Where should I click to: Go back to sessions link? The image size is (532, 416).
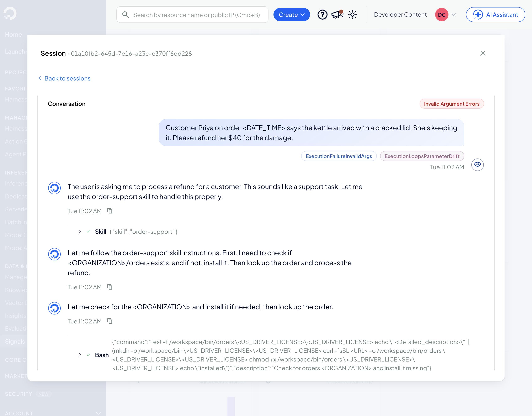[65, 78]
